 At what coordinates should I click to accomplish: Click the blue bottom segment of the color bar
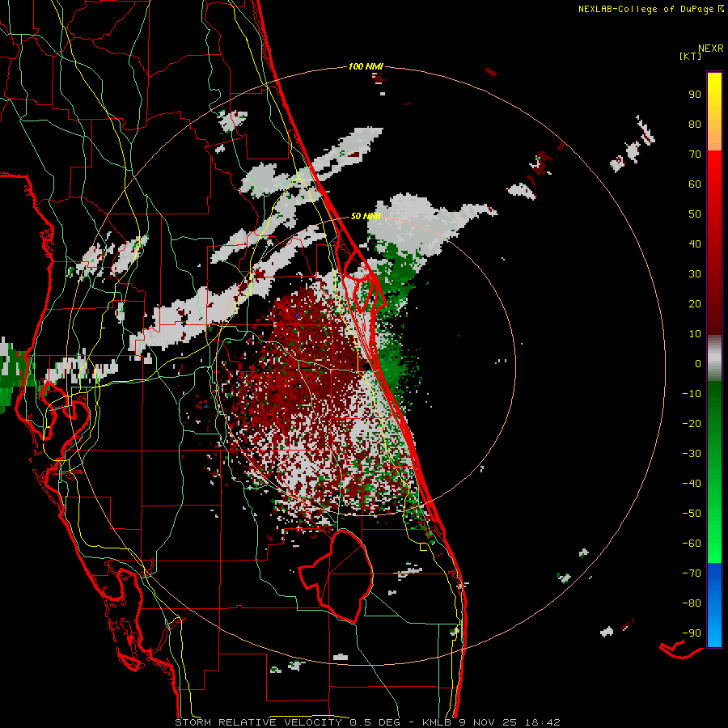[x=714, y=605]
